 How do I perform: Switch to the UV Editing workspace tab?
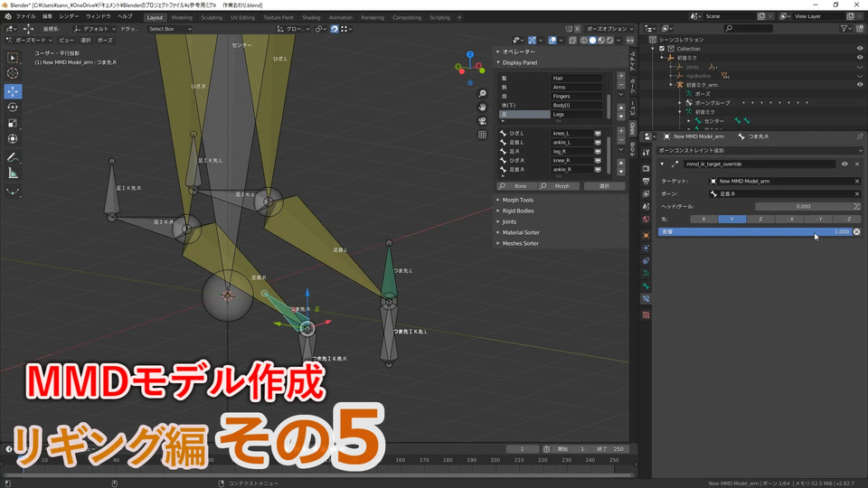(242, 18)
